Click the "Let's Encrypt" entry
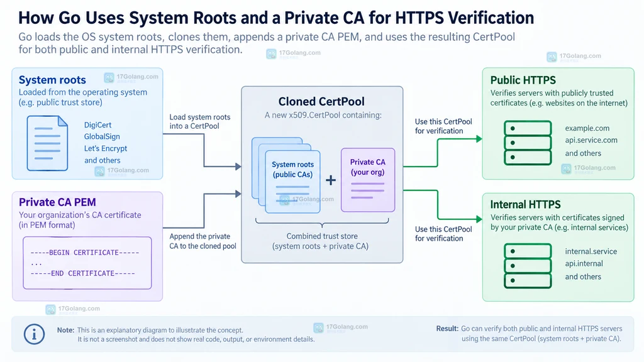Screen dimensions: 644x362 point(106,148)
